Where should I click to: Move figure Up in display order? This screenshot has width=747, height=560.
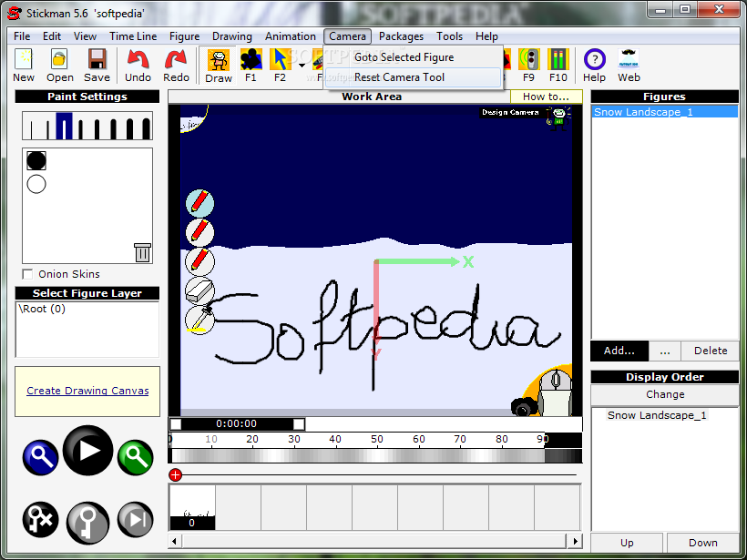627,543
